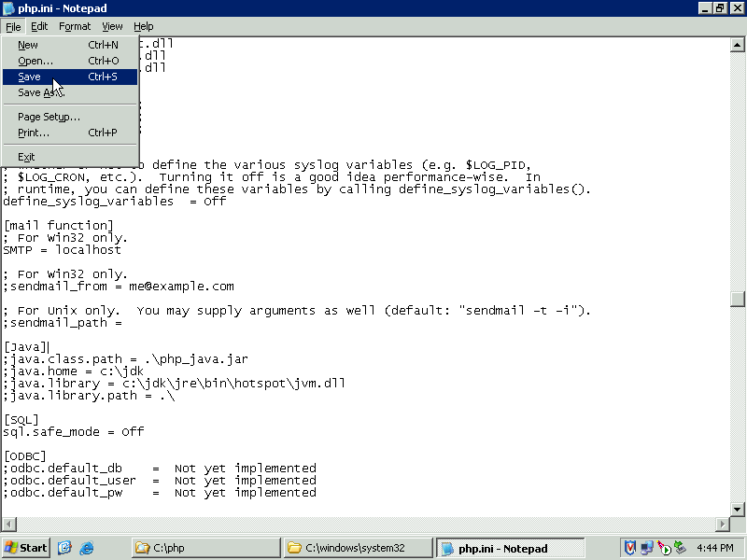The width and height of the screenshot is (747, 560).
Task: Open the Format menu
Action: point(75,26)
